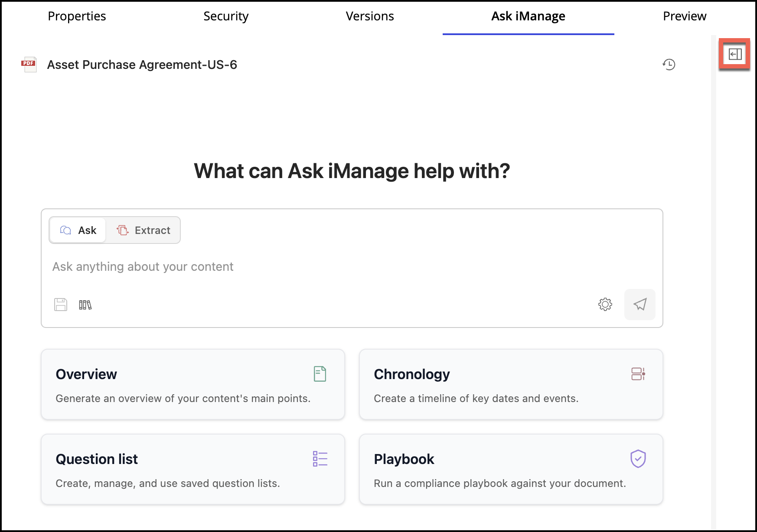
Task: Click the right-side vertical scrollbar
Action: tap(714, 282)
